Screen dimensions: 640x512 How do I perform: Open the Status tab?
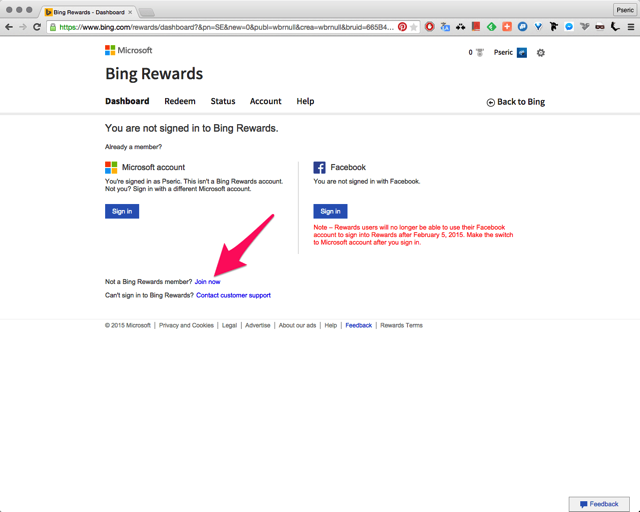(223, 101)
